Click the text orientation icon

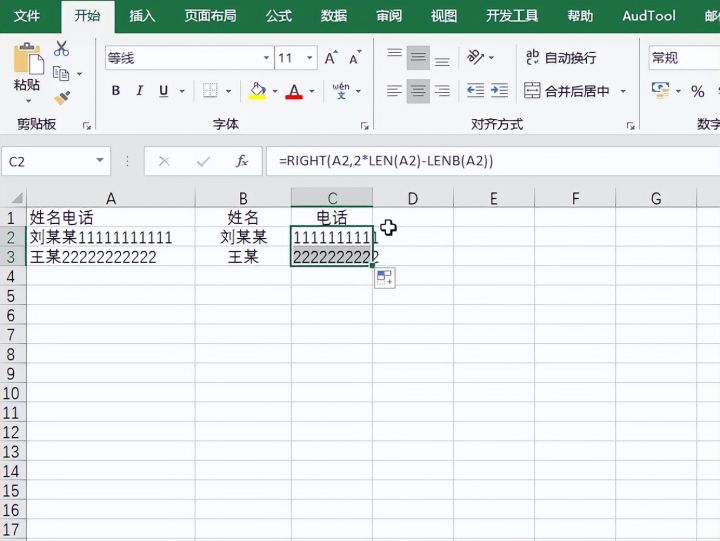click(x=475, y=57)
